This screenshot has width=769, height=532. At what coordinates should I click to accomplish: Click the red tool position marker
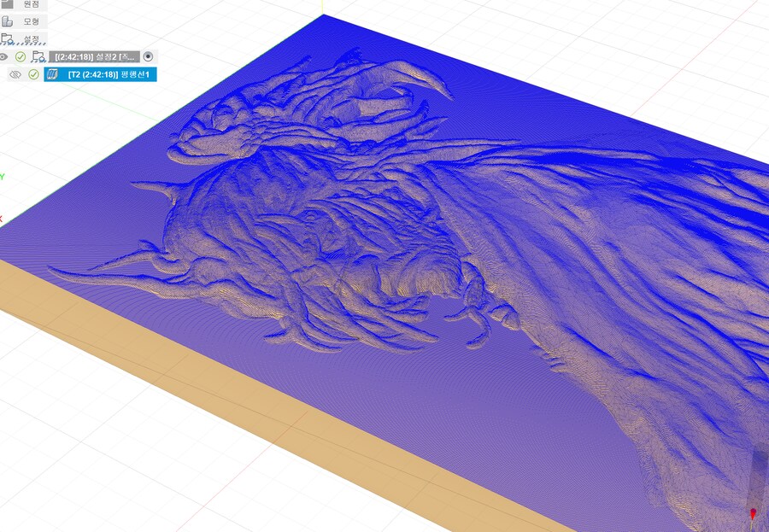753,514
